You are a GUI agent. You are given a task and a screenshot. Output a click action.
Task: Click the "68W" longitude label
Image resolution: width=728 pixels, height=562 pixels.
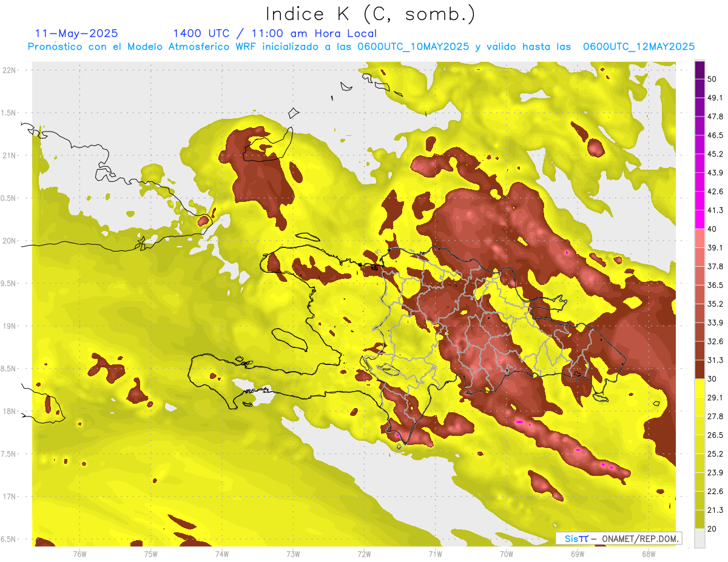[x=649, y=554]
